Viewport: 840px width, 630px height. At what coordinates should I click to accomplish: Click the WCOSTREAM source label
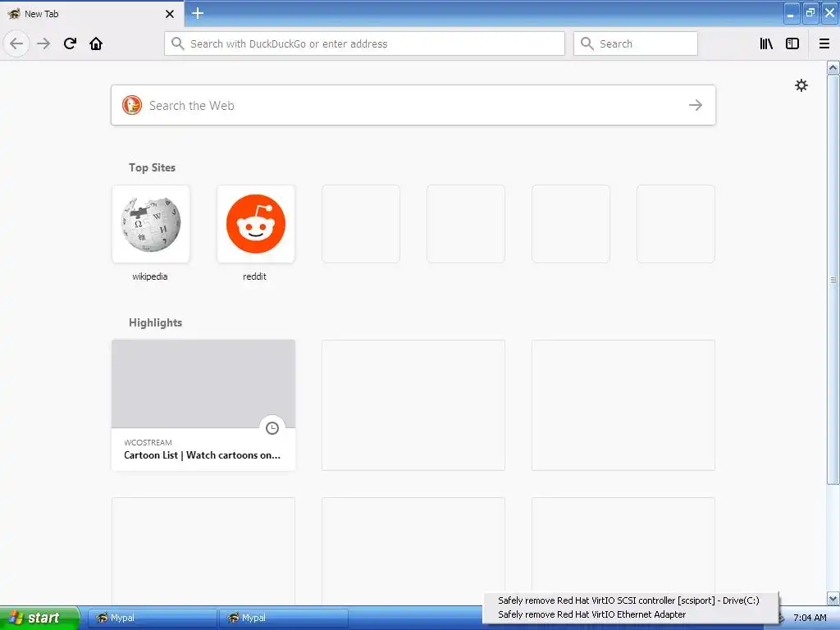pos(148,442)
